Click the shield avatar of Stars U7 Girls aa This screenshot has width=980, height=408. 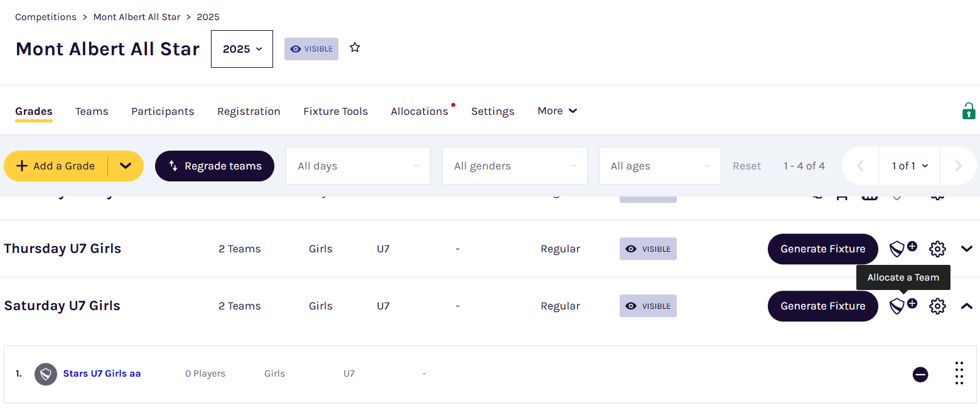46,374
